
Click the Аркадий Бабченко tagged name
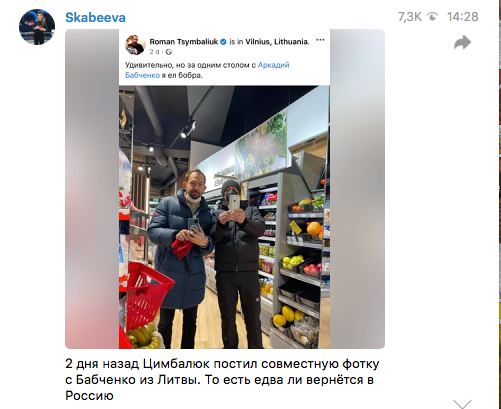tap(207, 70)
